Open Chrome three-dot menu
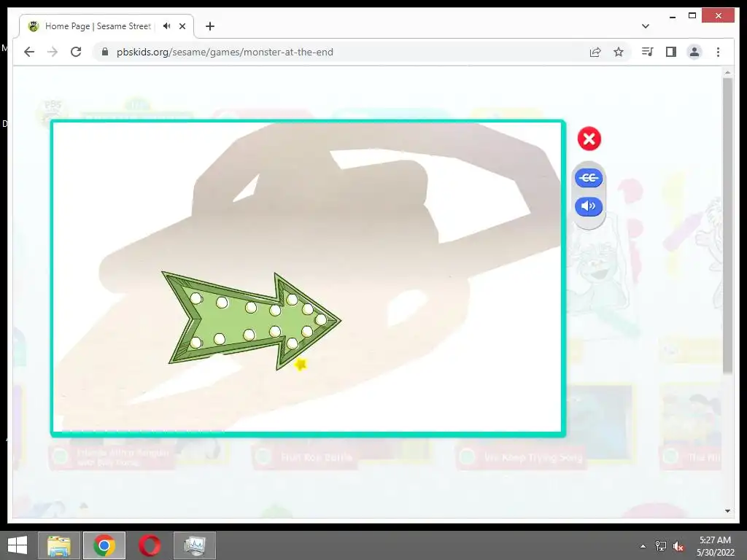 pos(718,52)
